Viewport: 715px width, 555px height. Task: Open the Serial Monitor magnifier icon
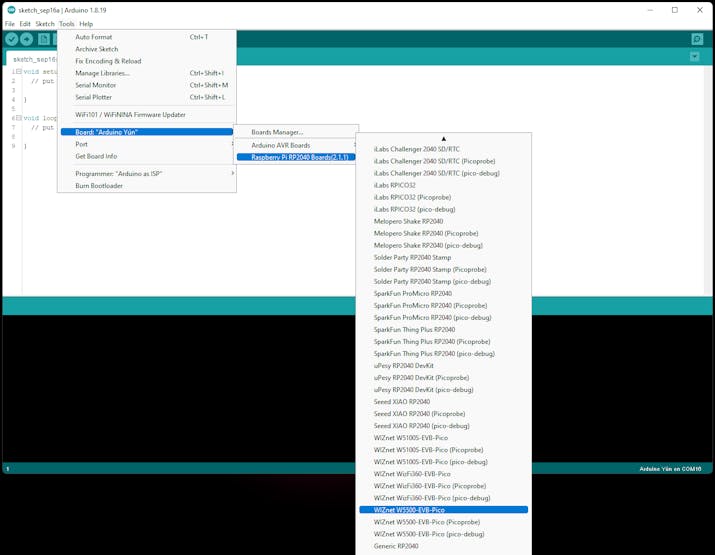[x=697, y=39]
